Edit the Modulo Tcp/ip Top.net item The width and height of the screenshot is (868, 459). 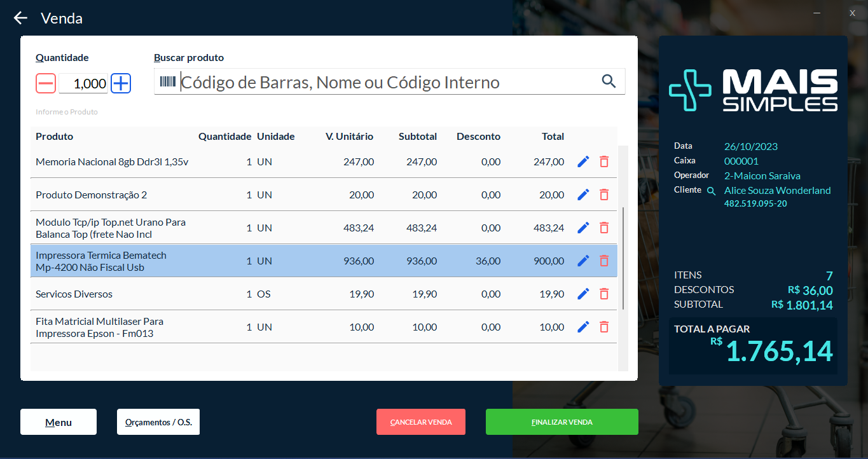pos(583,228)
